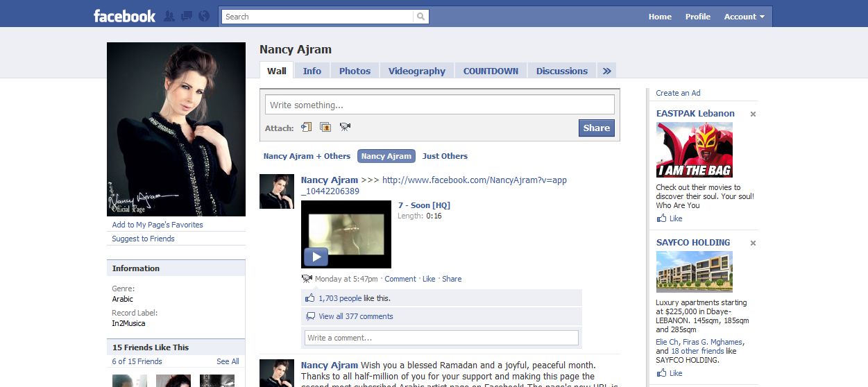Screen dimensions: 868x387
Task: Click Nancy Ajram name on video post
Action: coord(330,180)
